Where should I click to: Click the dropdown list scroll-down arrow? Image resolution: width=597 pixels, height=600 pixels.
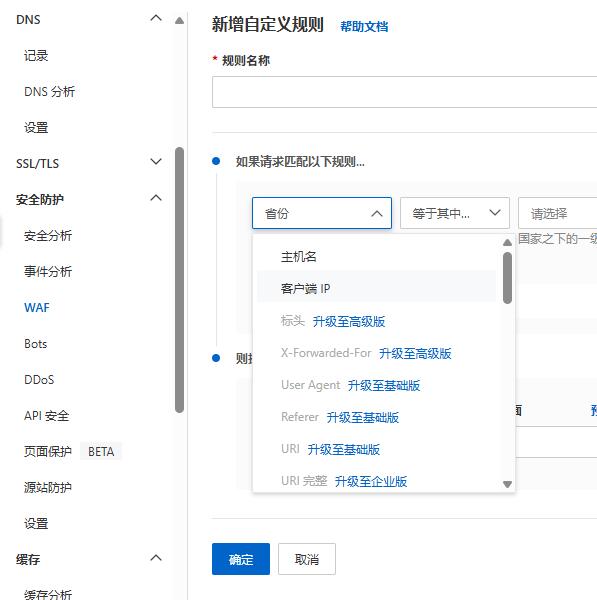coord(507,484)
